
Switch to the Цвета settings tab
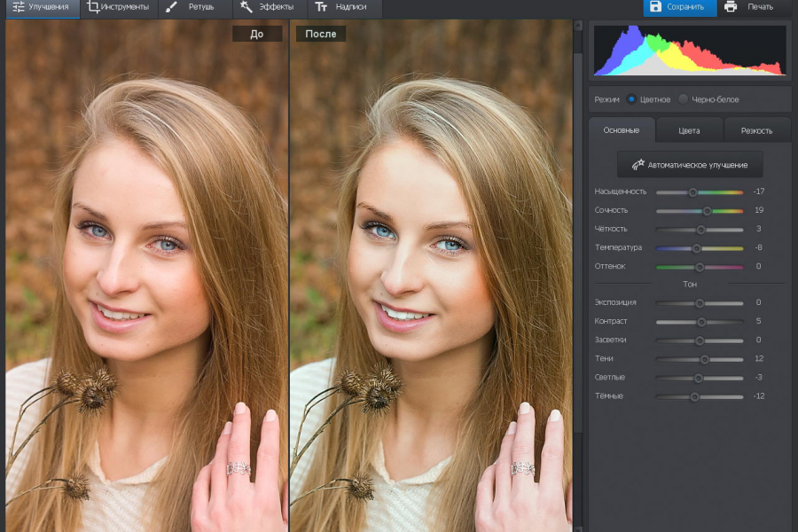point(689,131)
